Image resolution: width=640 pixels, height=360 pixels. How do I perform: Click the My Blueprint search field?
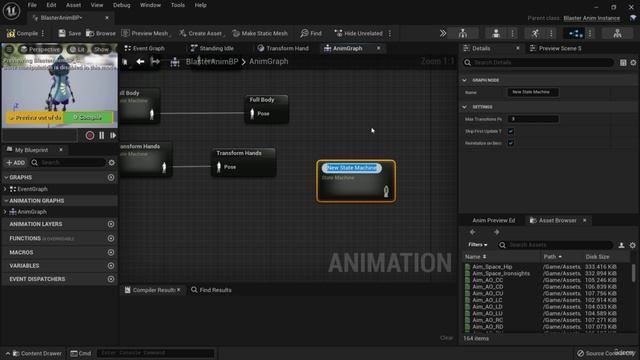tap(69, 162)
